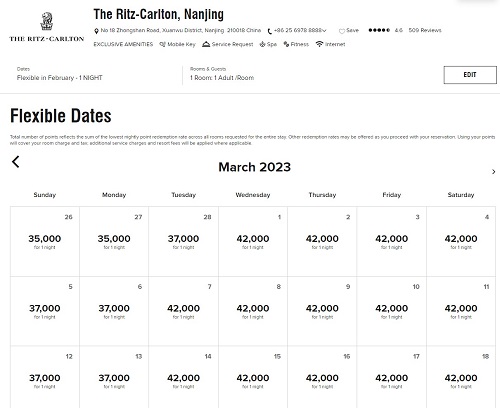Screen dimensions: 500x408
Task: Select March 15 date cell
Action: (253, 377)
